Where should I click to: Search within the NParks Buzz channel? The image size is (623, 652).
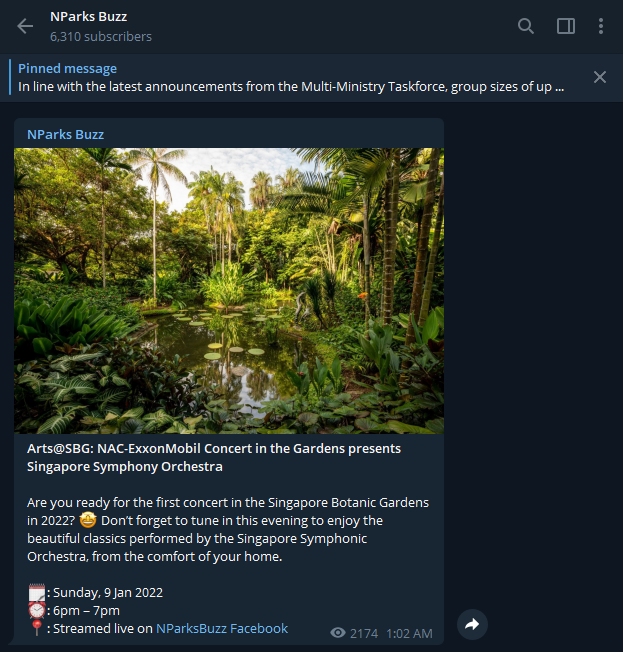click(526, 26)
